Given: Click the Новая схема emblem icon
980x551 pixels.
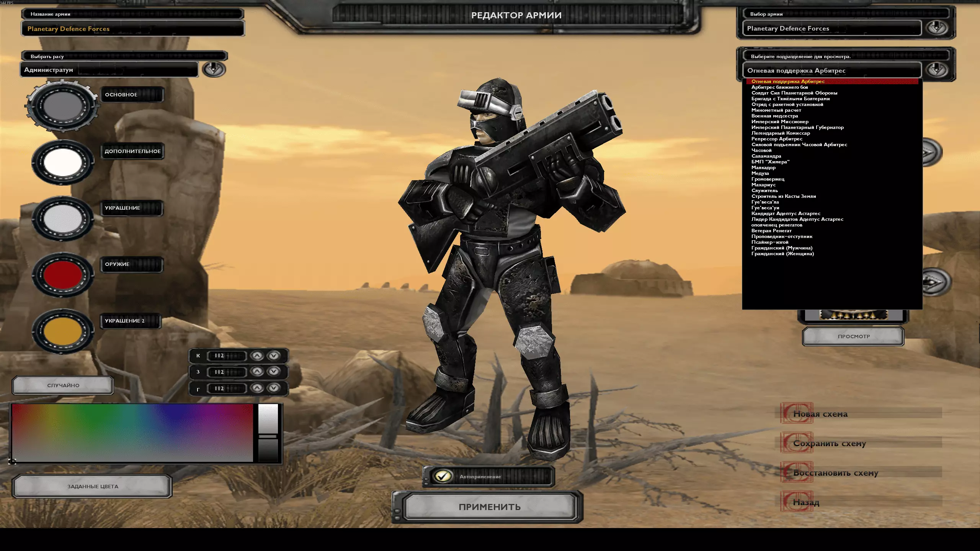Looking at the screenshot, I should pos(797,413).
